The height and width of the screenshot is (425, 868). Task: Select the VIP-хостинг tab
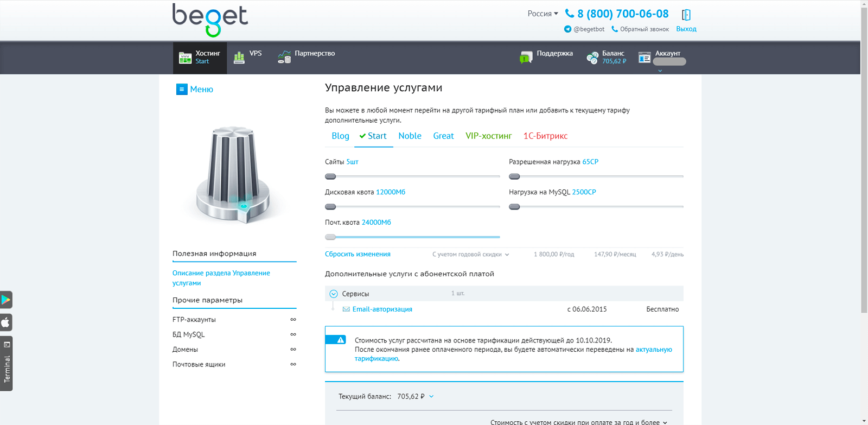click(488, 136)
